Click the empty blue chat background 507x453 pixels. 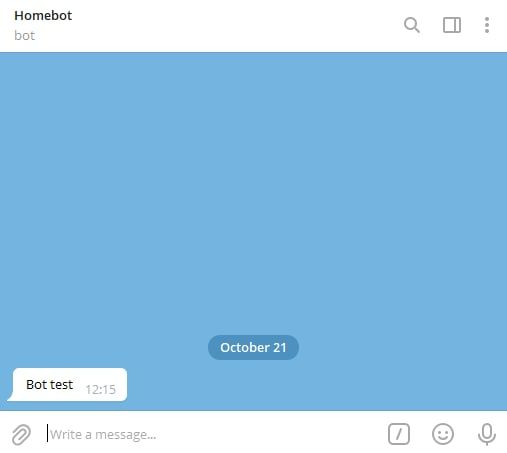point(253,187)
